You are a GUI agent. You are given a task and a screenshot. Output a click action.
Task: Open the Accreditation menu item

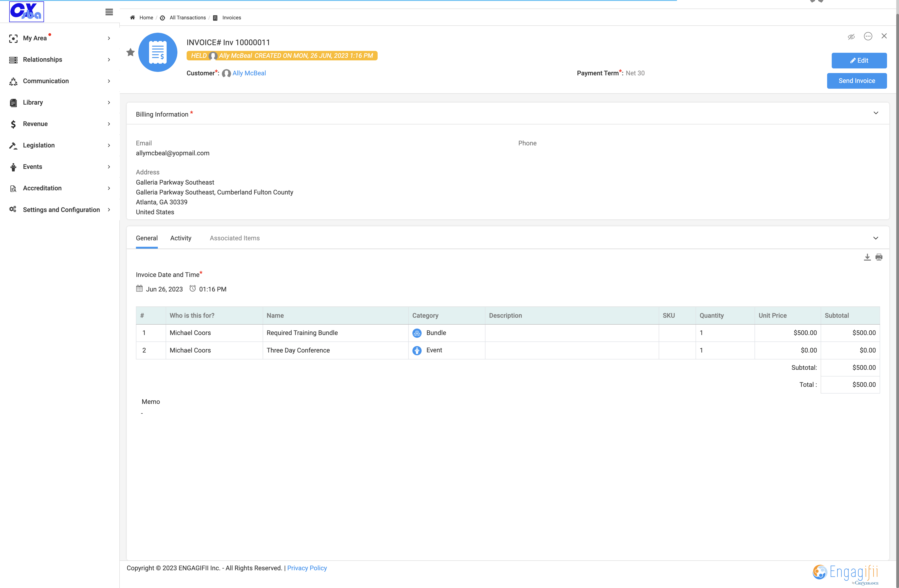click(x=60, y=188)
